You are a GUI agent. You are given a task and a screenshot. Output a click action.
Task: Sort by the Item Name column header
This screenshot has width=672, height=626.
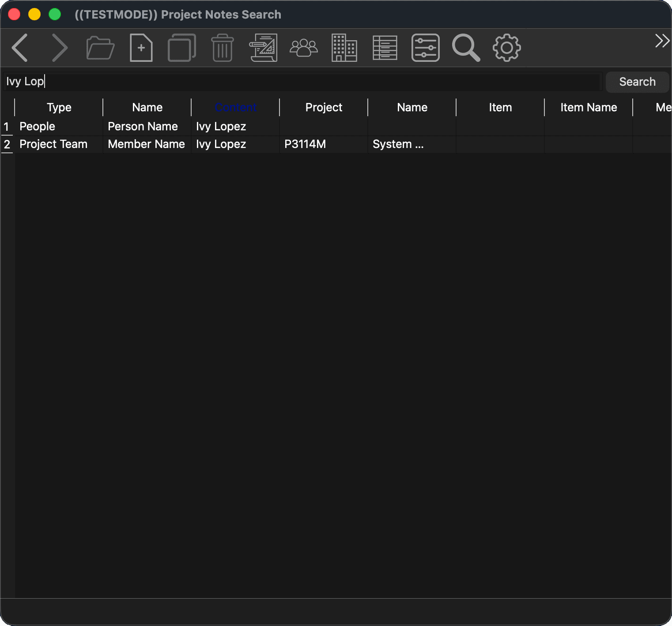589,107
